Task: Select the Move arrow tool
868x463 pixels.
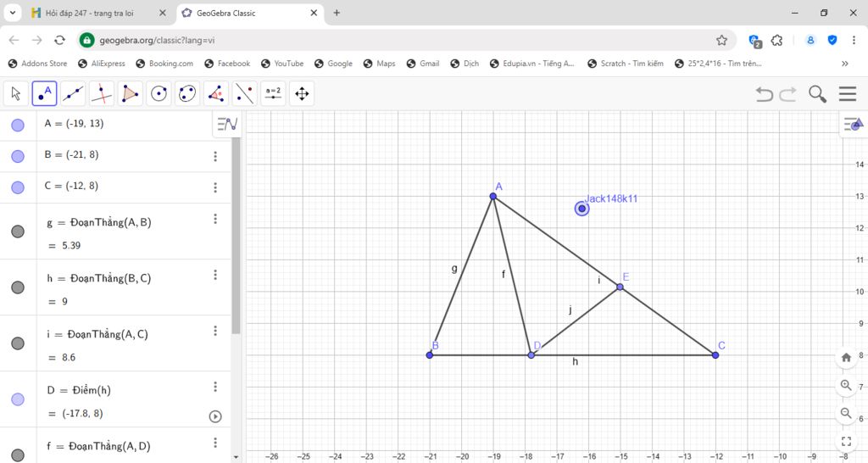Action: click(x=15, y=93)
